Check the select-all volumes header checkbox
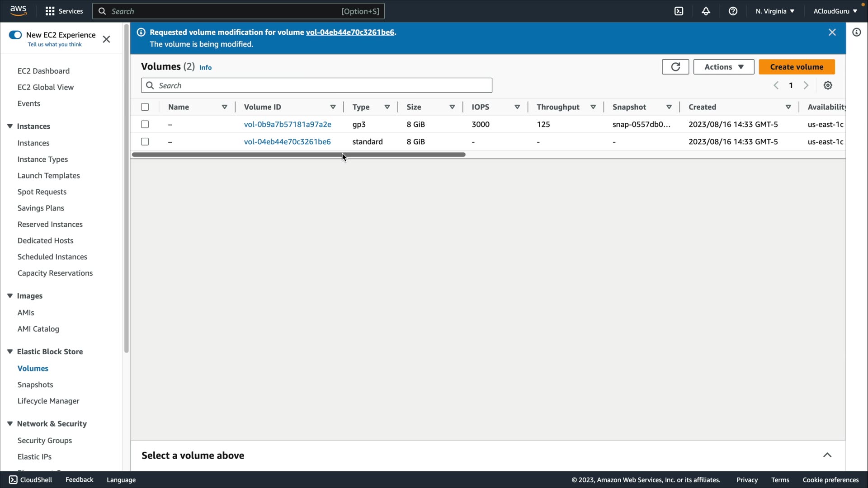Screen dimensions: 868x488 145,107
